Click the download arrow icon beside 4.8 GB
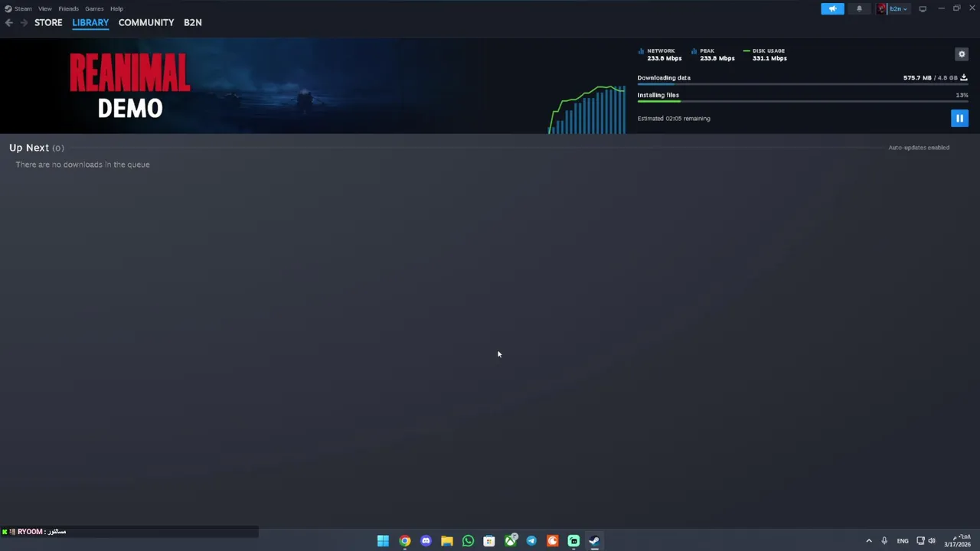The height and width of the screenshot is (551, 980). pos(964,77)
